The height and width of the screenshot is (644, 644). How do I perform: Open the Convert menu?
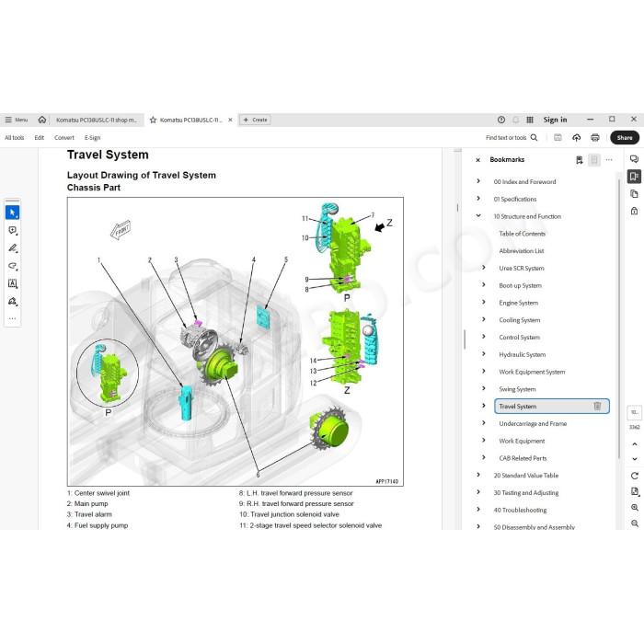coord(64,138)
